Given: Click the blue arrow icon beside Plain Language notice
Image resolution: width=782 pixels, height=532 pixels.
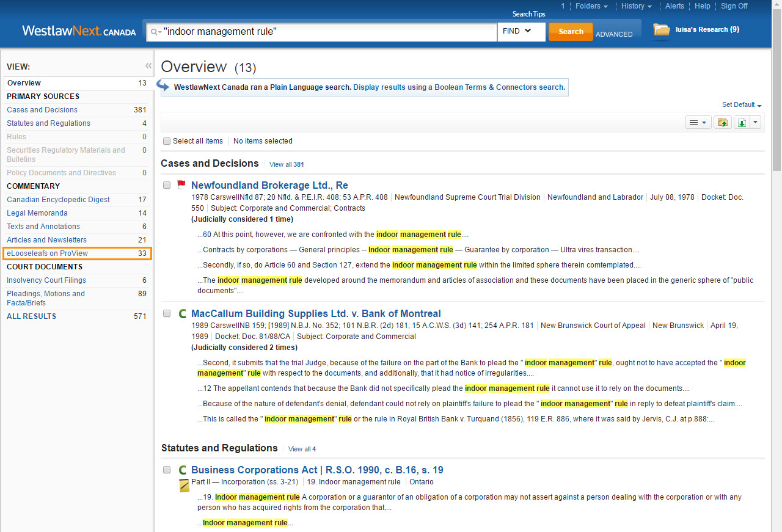Looking at the screenshot, I should pyautogui.click(x=163, y=86).
